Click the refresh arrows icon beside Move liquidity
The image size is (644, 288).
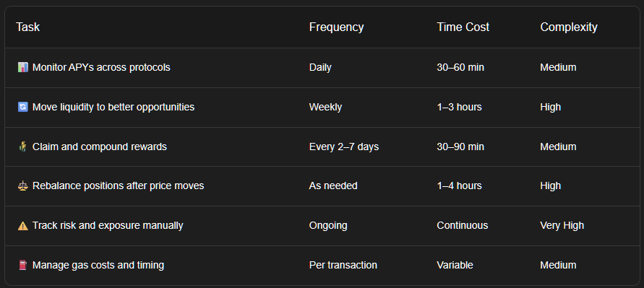(23, 107)
